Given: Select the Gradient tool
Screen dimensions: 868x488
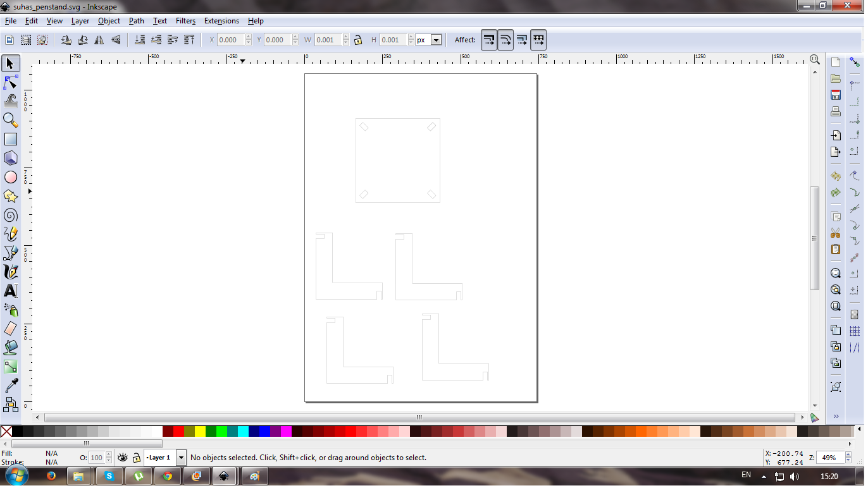Looking at the screenshot, I should (10, 366).
